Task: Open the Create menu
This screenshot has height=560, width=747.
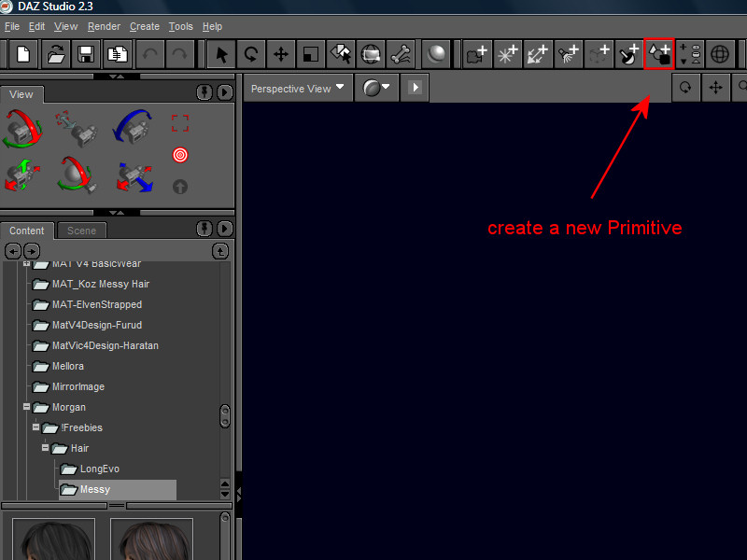Action: 145,27
